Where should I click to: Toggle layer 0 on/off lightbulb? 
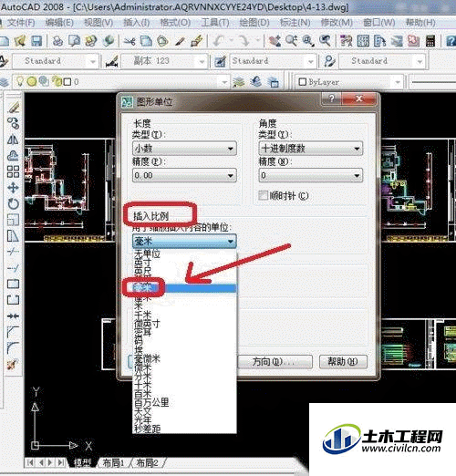coord(20,81)
